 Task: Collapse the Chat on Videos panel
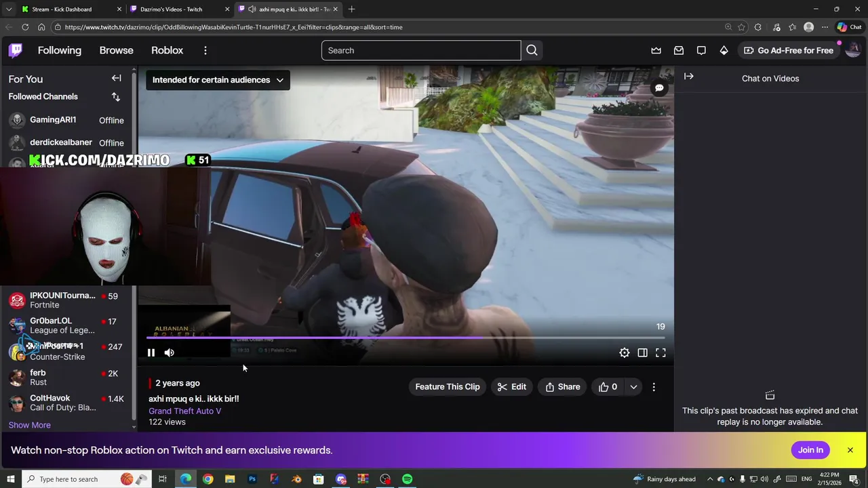coord(689,77)
